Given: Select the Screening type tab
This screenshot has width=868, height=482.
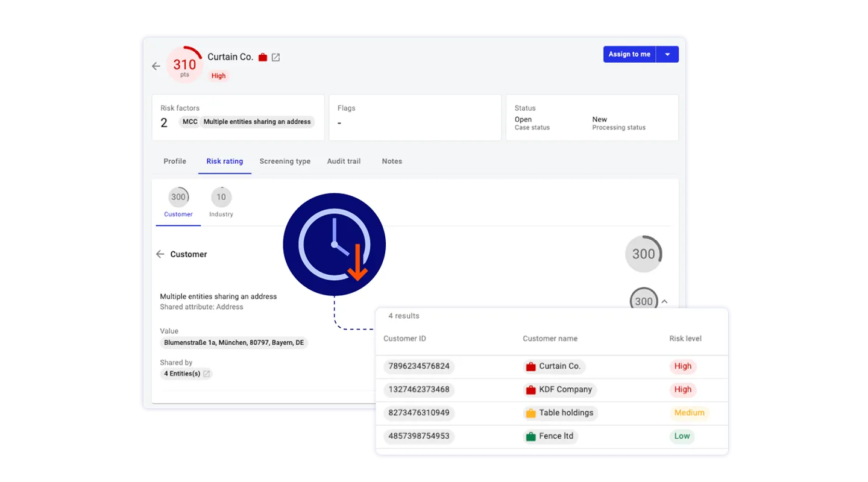Looking at the screenshot, I should tap(285, 161).
